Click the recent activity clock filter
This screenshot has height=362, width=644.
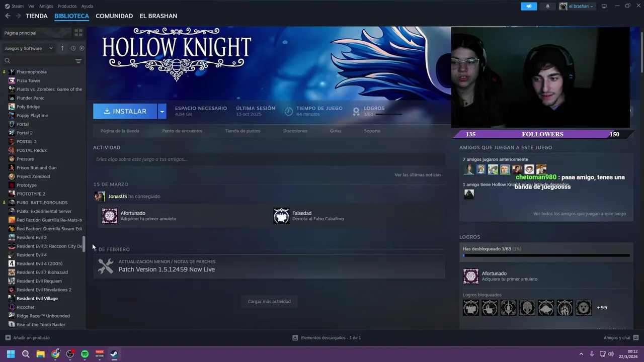[x=73, y=48]
